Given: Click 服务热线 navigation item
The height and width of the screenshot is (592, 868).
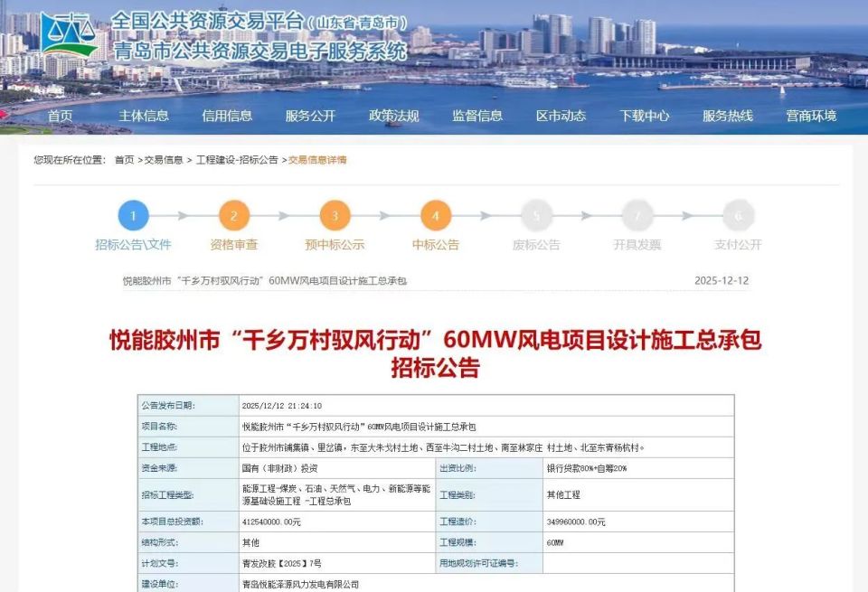Looking at the screenshot, I should click(728, 116).
